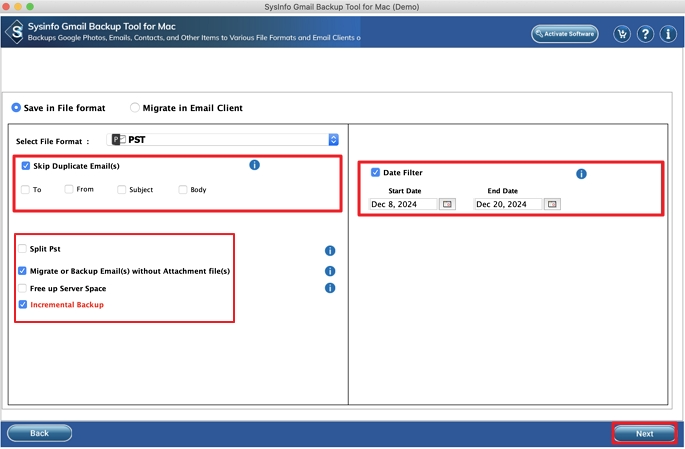Click the Next button
685x449 pixels.
click(644, 434)
